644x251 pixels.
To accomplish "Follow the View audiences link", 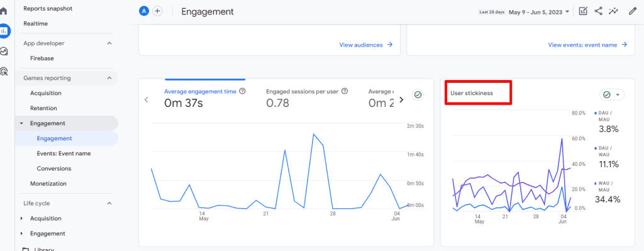I will pyautogui.click(x=366, y=45).
